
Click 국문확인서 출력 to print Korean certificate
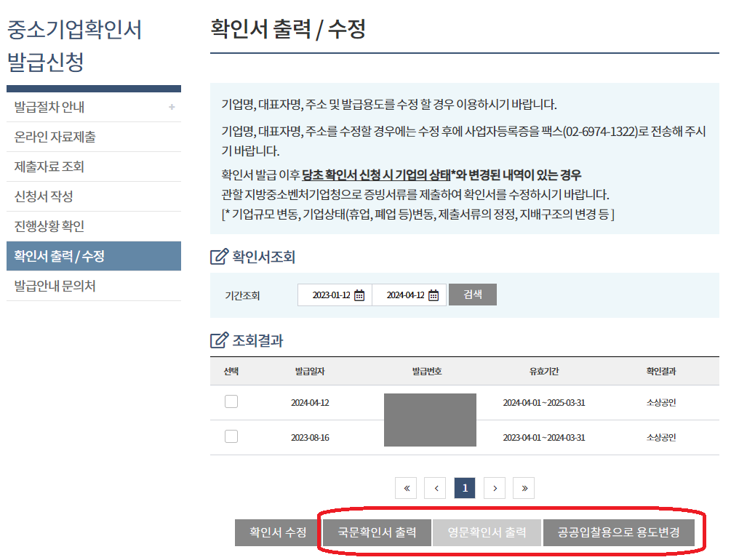coord(375,531)
